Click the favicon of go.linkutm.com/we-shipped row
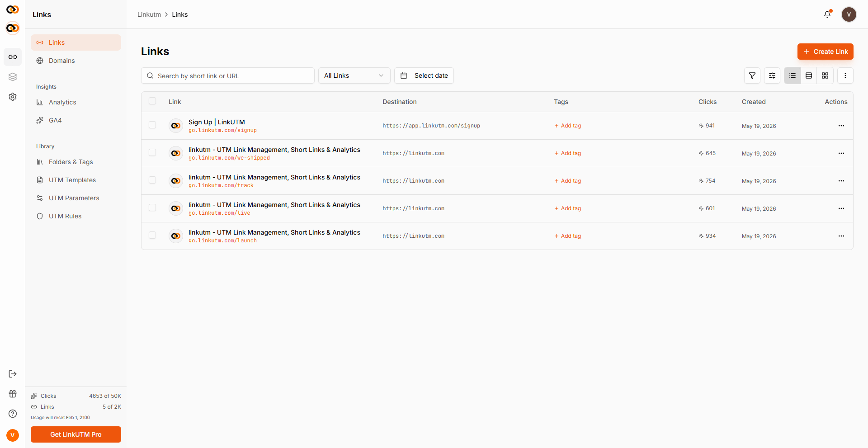 (176, 153)
